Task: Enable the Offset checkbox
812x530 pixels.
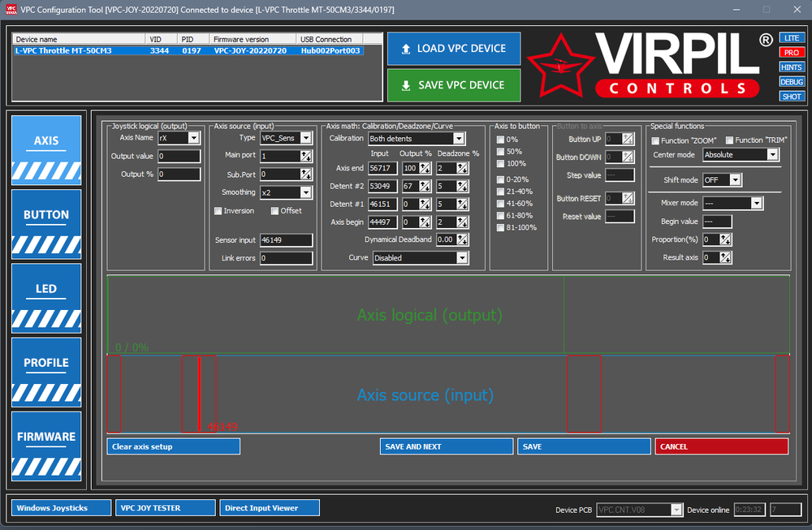Action: click(275, 211)
